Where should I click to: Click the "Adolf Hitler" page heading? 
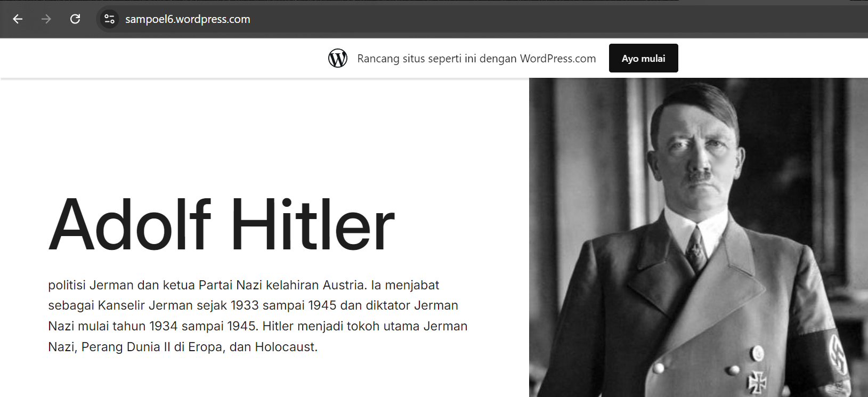tap(222, 224)
